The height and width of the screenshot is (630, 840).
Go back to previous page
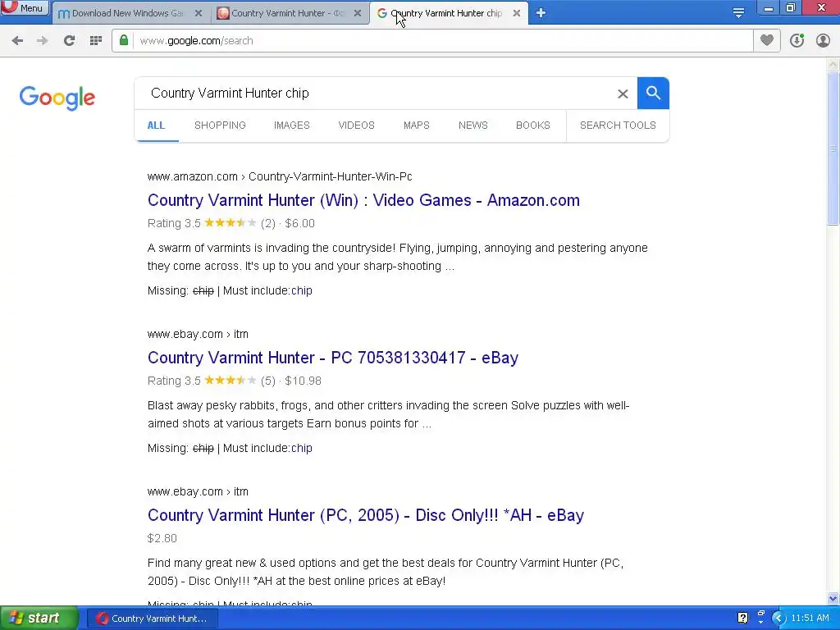pyautogui.click(x=17, y=41)
